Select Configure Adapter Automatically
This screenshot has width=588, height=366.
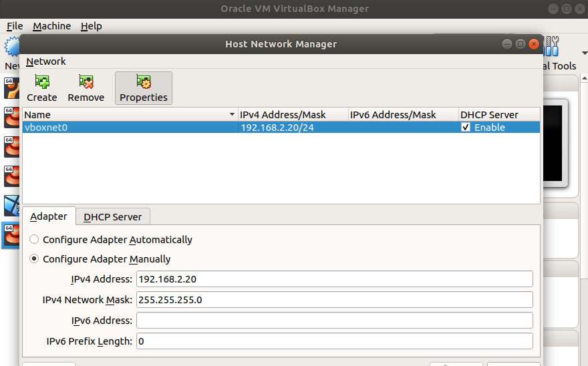[35, 240]
